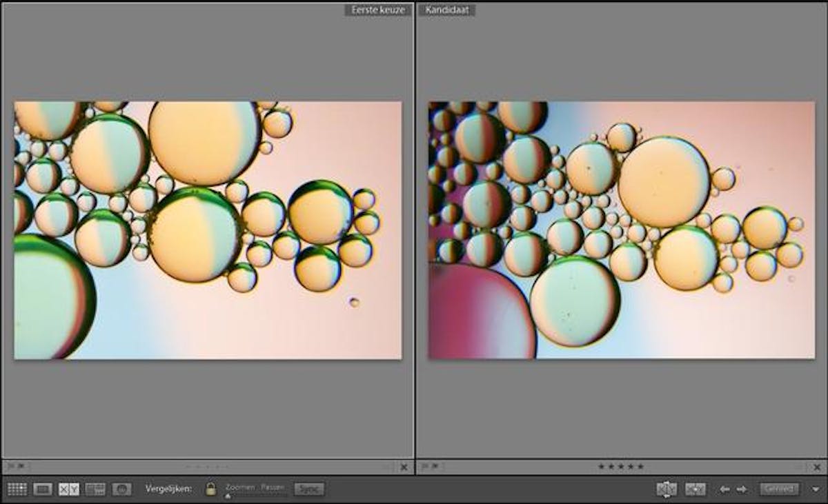Open the People view icon

point(121,489)
